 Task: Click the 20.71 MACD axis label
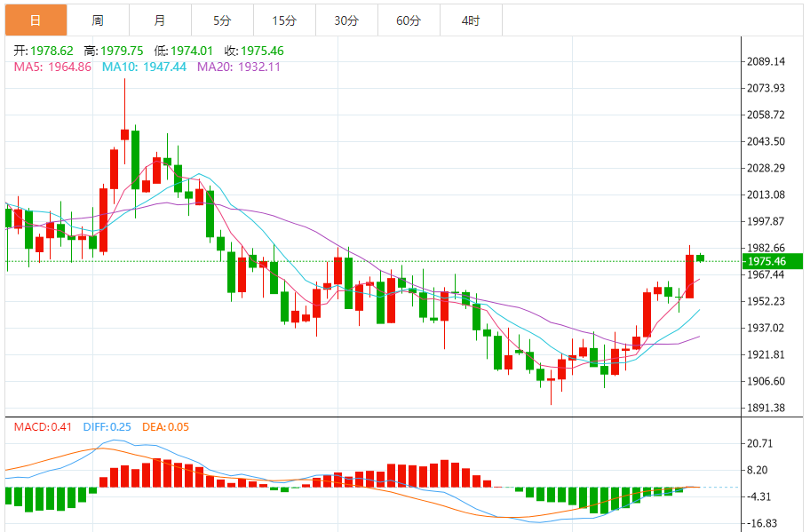[760, 443]
